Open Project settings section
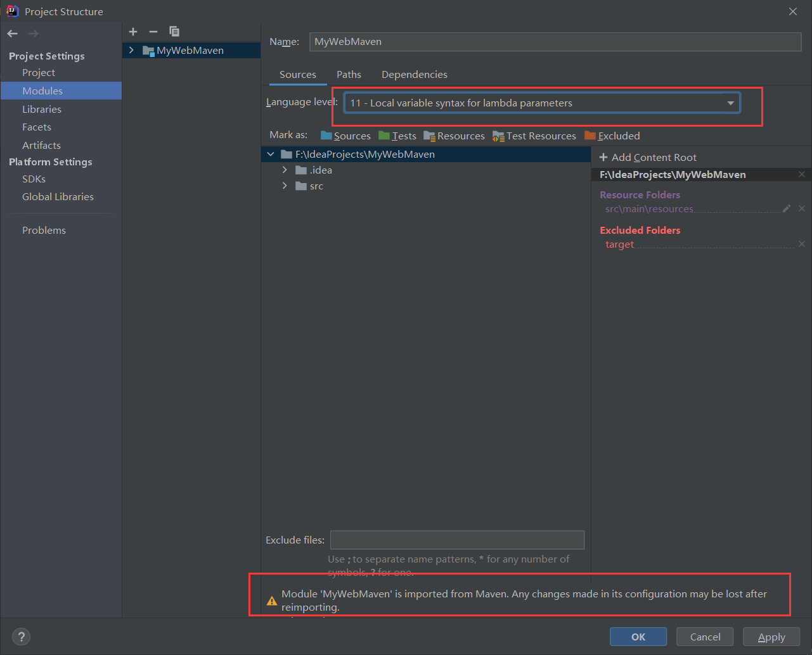Viewport: 812px width, 655px height. tap(39, 72)
